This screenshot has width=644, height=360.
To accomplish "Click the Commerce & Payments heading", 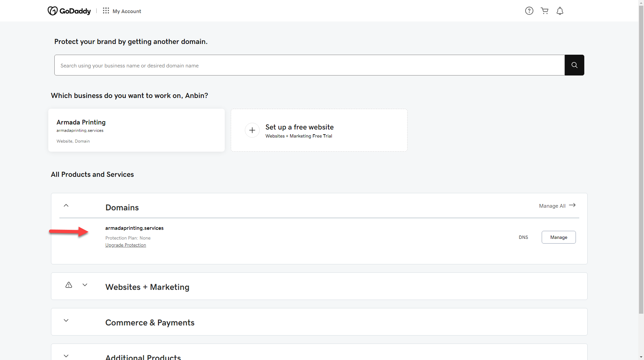I will (x=150, y=323).
